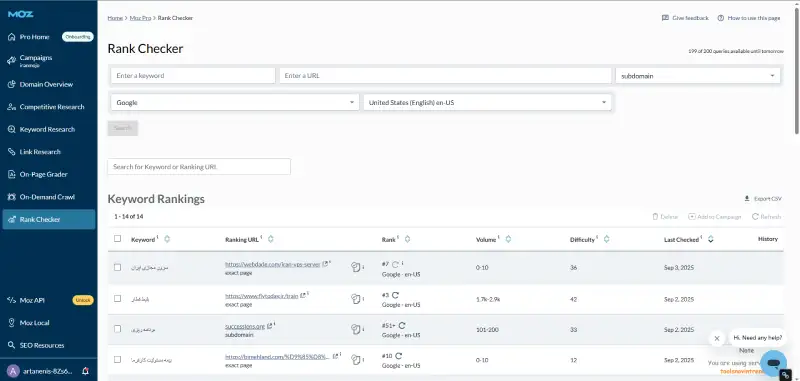This screenshot has height=381, width=800.
Task: Open the webdade.com iran-vps-server URL
Action: 272,264
